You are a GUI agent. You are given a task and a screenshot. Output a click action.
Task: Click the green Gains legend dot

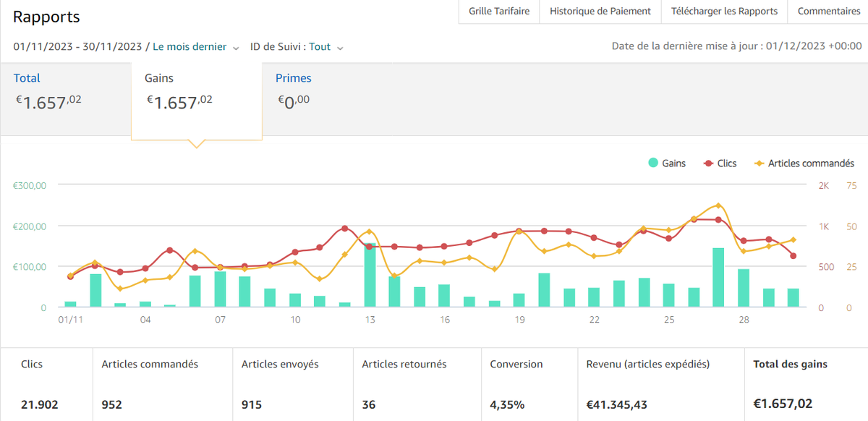653,163
